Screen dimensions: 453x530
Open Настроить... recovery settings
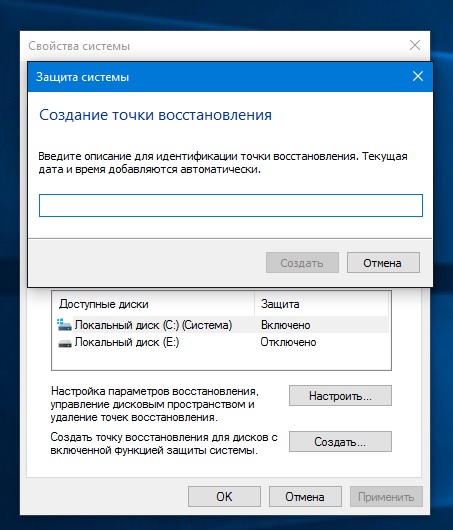point(340,395)
